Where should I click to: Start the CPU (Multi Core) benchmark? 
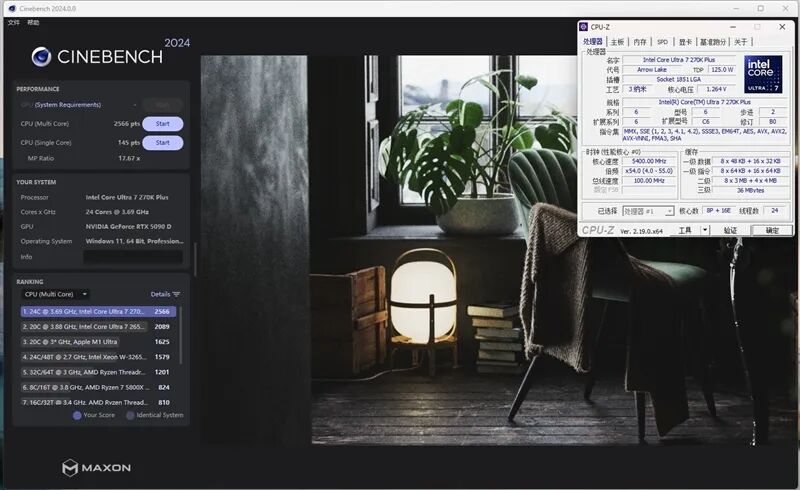[162, 124]
